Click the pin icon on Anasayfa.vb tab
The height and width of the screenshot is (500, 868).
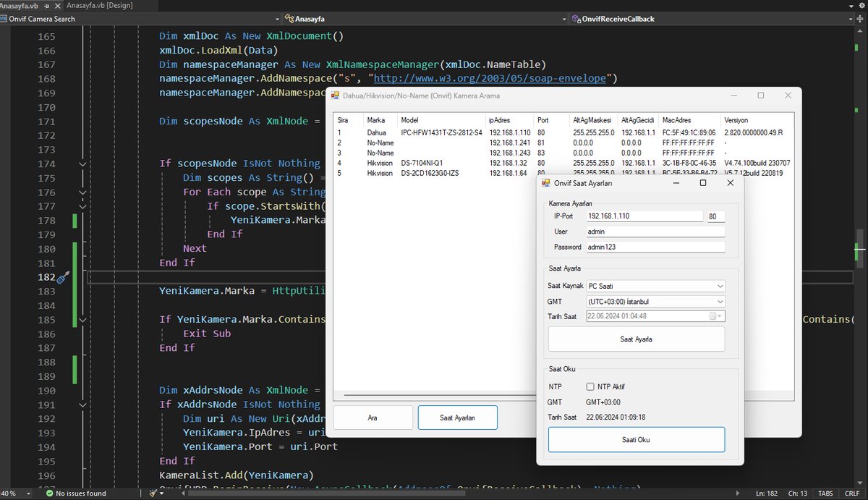[x=47, y=5]
